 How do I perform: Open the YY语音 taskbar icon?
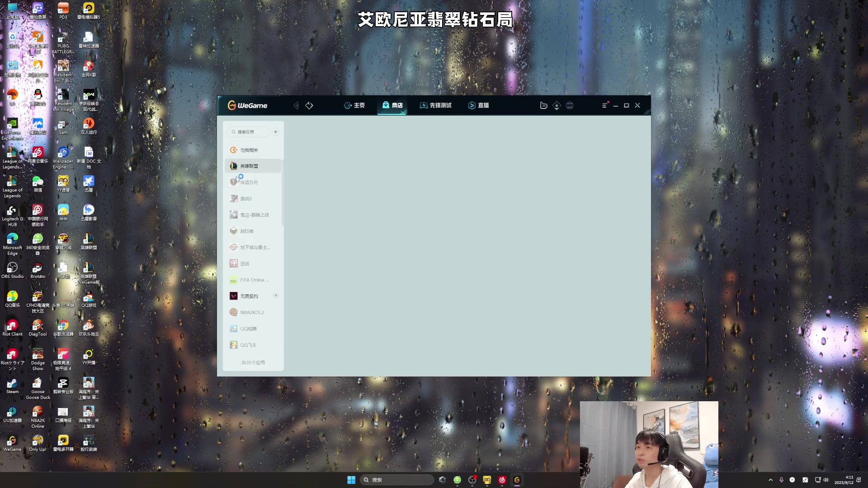[x=487, y=480]
